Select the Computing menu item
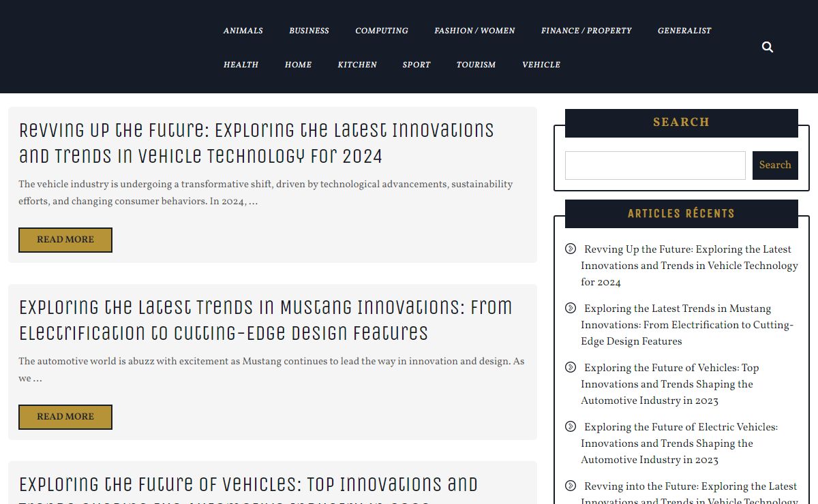This screenshot has height=504, width=818. pyautogui.click(x=381, y=31)
